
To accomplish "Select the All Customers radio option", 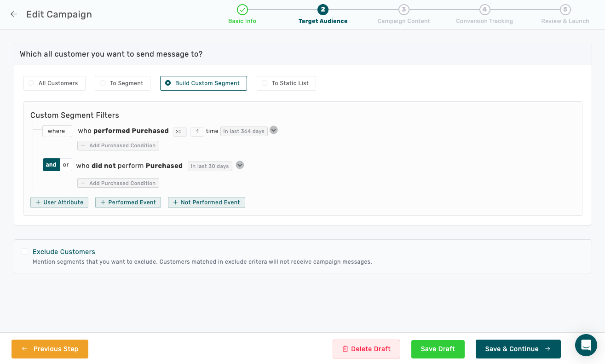I will point(31,83).
